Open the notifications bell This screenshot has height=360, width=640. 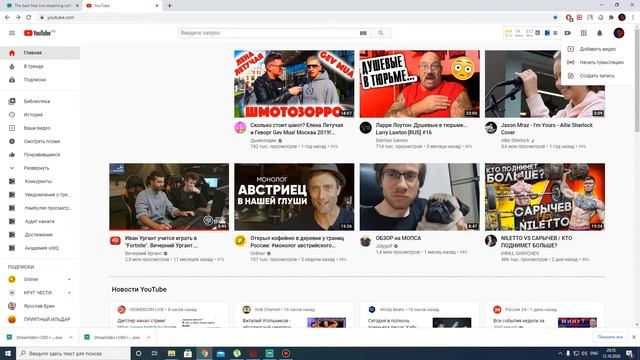pyautogui.click(x=600, y=33)
